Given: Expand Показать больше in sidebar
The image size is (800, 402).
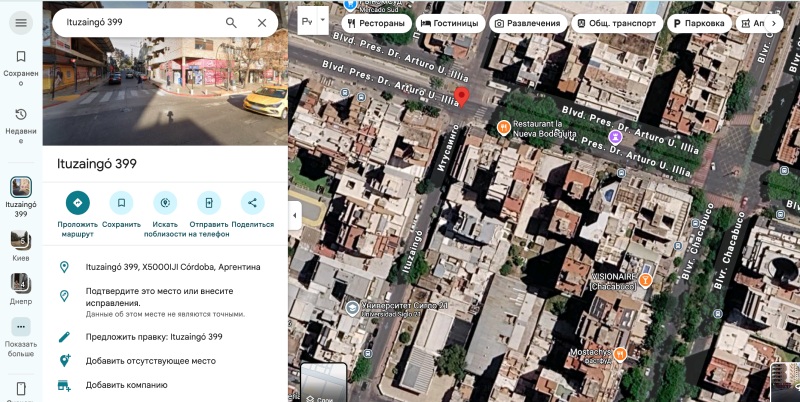Looking at the screenshot, I should click(x=20, y=334).
